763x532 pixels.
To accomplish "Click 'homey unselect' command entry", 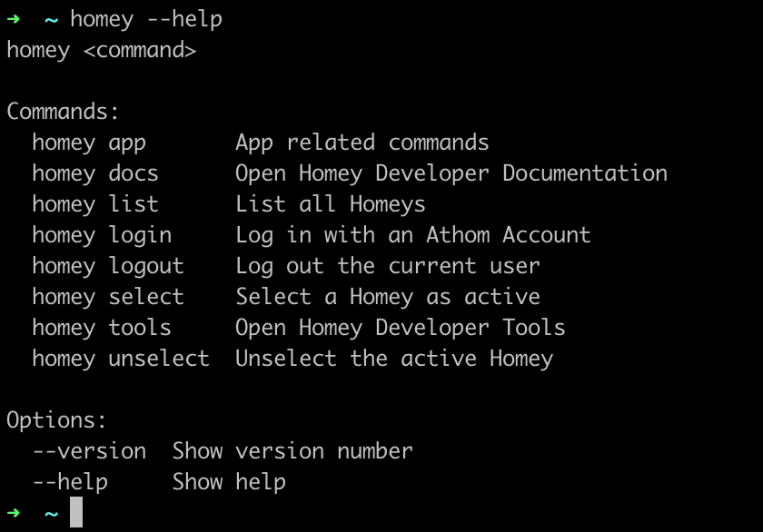I will tap(121, 360).
